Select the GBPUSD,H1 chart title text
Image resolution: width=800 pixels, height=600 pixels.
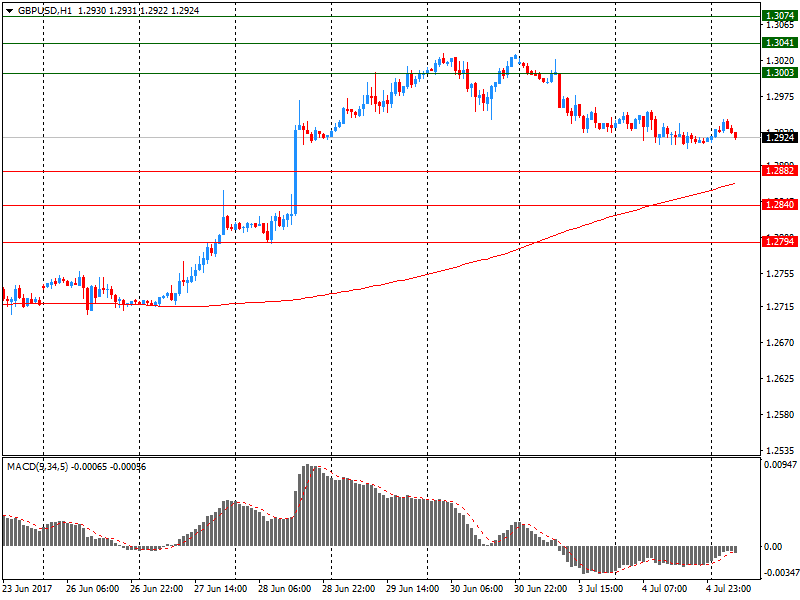[45, 11]
